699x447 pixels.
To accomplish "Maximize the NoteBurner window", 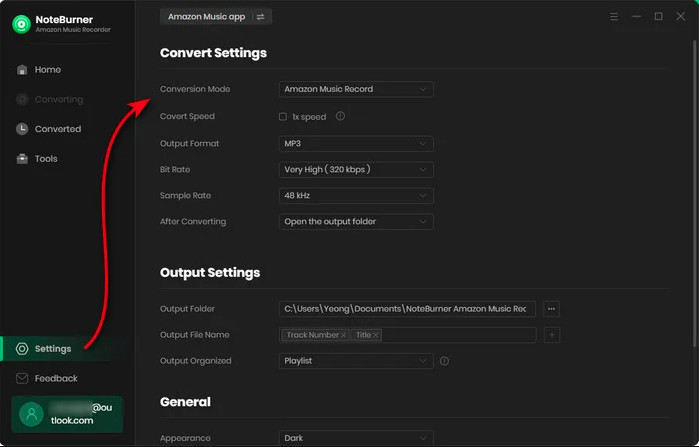I will [x=658, y=16].
